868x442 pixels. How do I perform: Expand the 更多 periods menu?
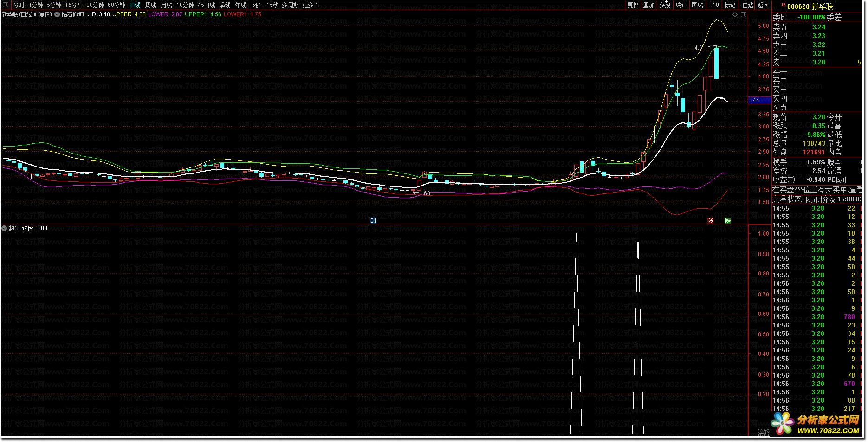[310, 5]
